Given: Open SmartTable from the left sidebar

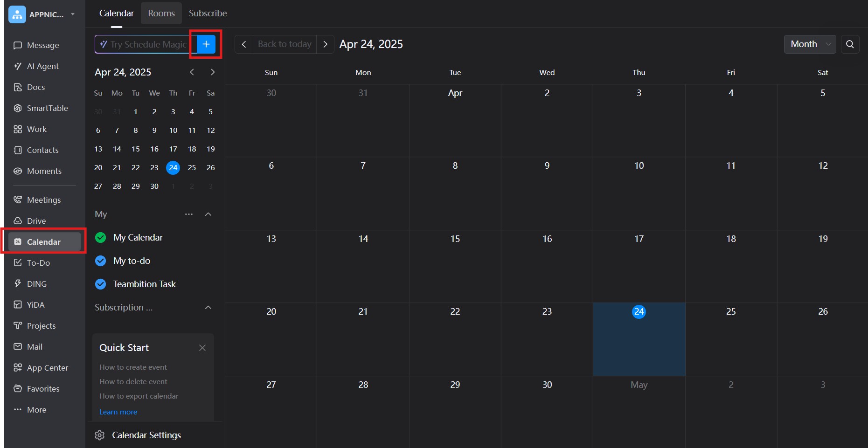Looking at the screenshot, I should (47, 108).
